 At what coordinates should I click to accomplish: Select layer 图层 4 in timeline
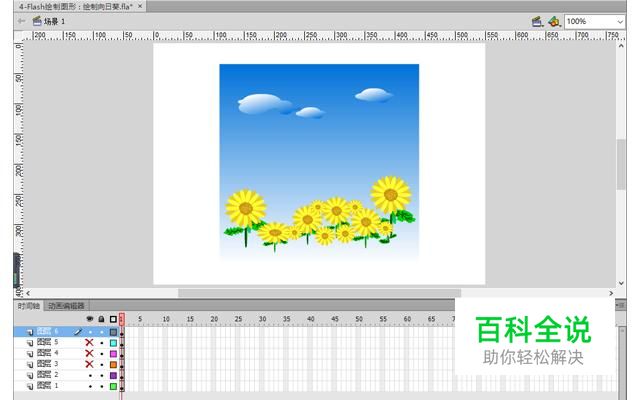tap(47, 353)
